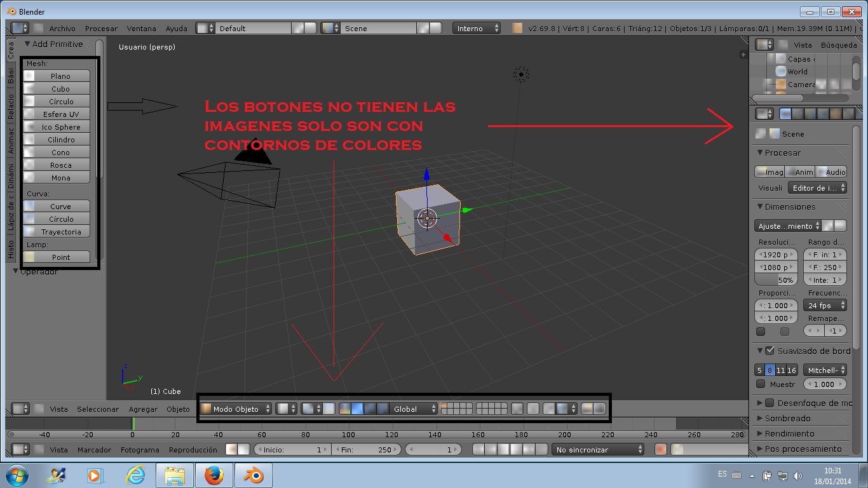868x488 pixels.
Task: Open the Render Layers properties tab
Action: tap(798, 114)
